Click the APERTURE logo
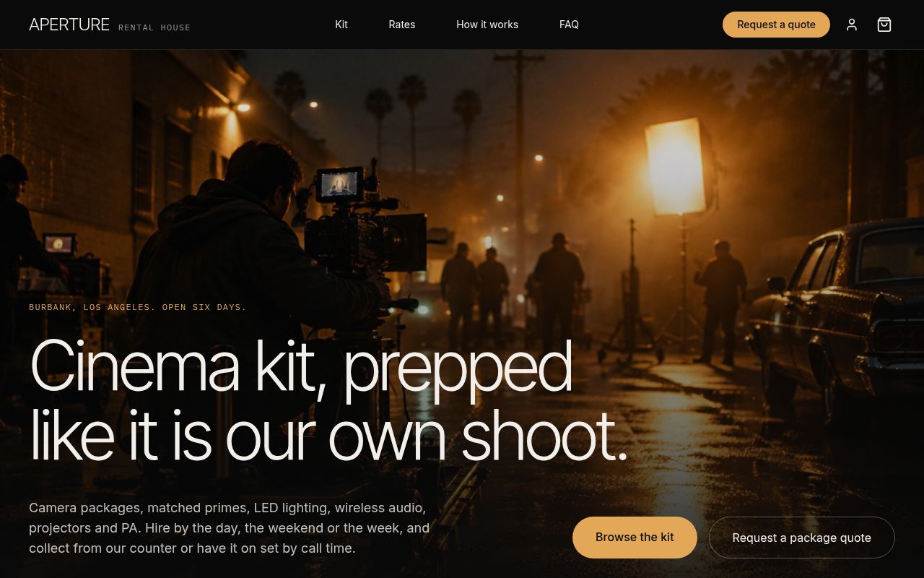Viewport: 924px width, 578px height. pos(69,25)
